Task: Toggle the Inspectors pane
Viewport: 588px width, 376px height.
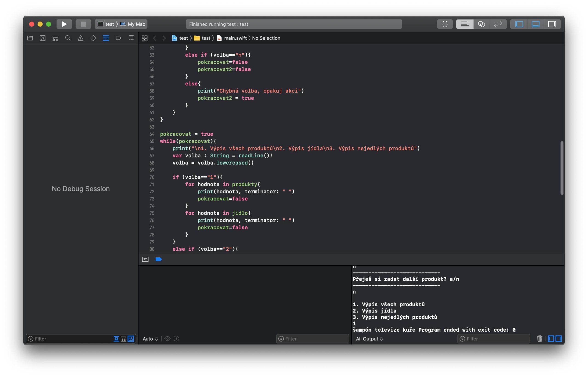Action: pyautogui.click(x=552, y=24)
